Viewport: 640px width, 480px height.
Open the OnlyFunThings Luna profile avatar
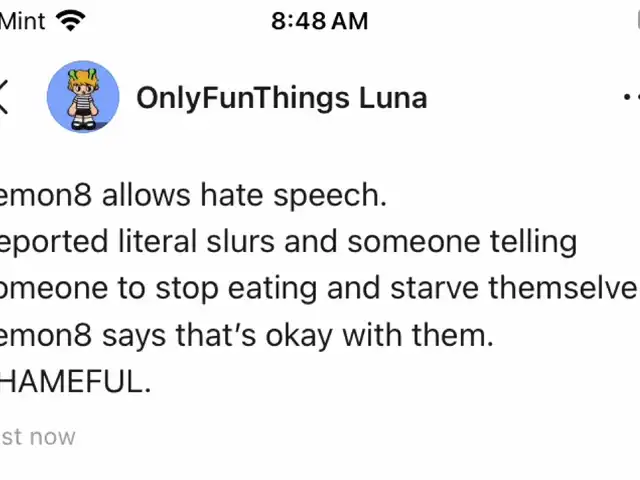point(83,97)
